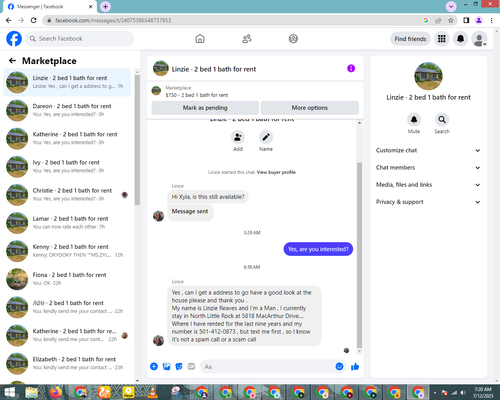Image resolution: width=500 pixels, height=400 pixels.
Task: Open the Friends icon in top navigation
Action: (247, 39)
